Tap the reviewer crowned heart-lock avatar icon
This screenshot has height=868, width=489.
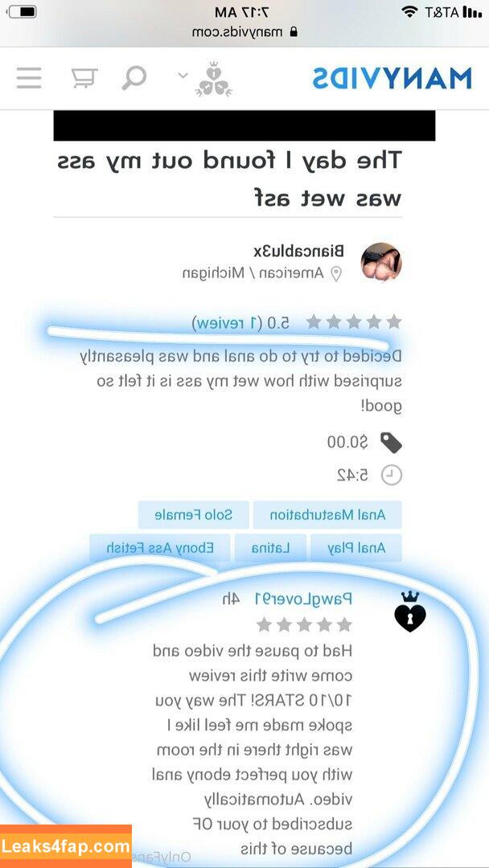pyautogui.click(x=410, y=612)
